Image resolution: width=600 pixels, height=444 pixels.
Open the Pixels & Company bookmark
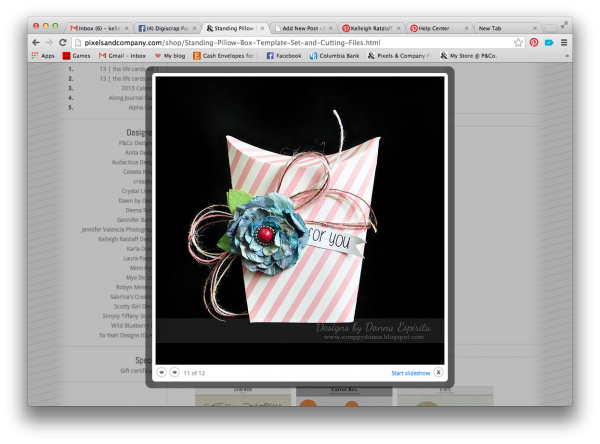[399, 56]
